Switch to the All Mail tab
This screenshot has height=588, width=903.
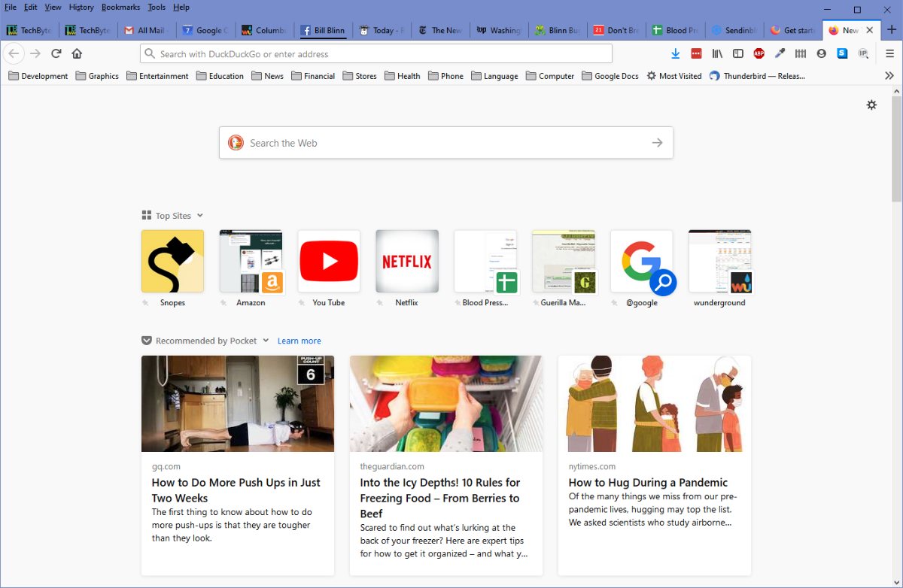(147, 30)
